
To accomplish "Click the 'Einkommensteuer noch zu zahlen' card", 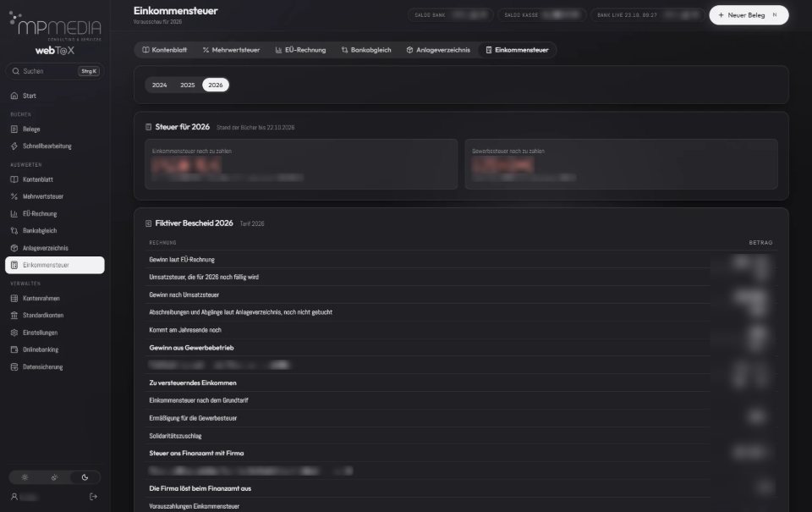I will (x=301, y=164).
